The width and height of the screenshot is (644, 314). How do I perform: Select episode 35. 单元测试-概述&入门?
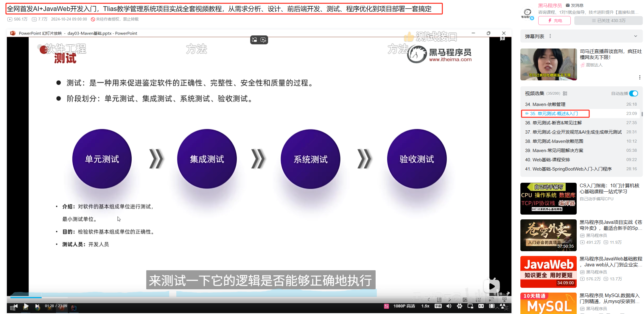point(581,114)
